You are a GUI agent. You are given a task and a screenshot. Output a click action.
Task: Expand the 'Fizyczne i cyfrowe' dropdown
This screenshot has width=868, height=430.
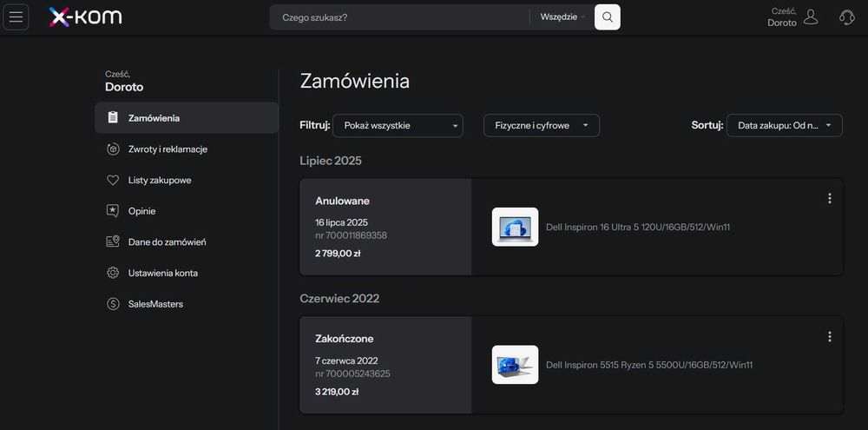(542, 126)
